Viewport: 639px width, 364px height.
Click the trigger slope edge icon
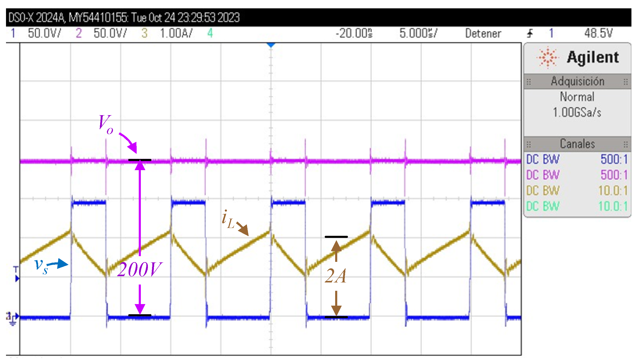point(530,33)
